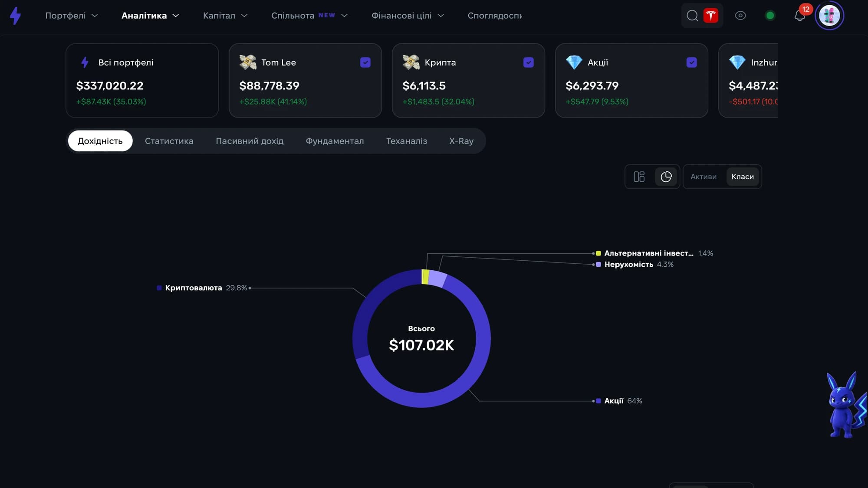
Task: Open notifications bell with 12 badge
Action: click(800, 16)
